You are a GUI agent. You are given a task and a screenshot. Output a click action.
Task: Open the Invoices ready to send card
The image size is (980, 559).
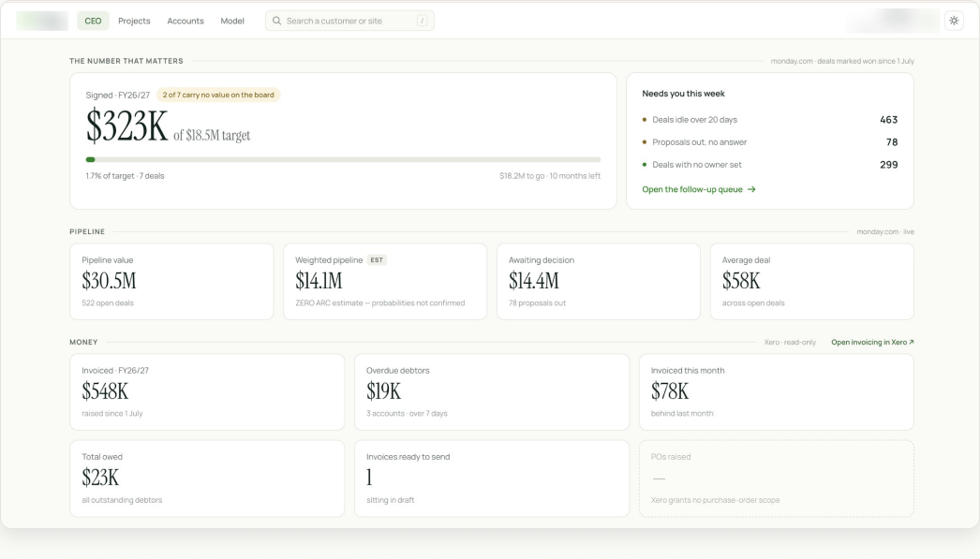click(x=492, y=478)
